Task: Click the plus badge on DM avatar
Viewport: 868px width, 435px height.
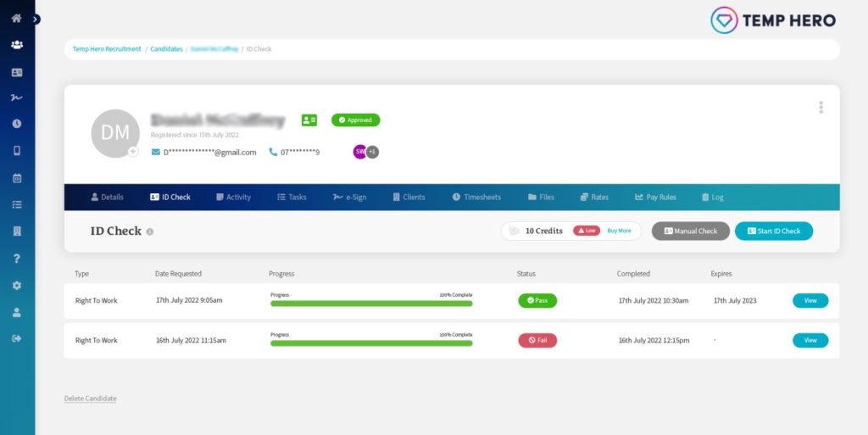Action: pyautogui.click(x=133, y=152)
